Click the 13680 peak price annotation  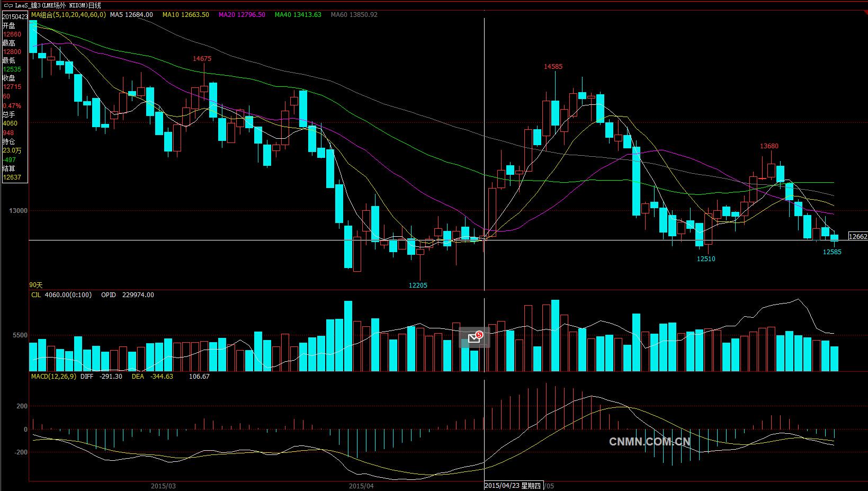(769, 146)
